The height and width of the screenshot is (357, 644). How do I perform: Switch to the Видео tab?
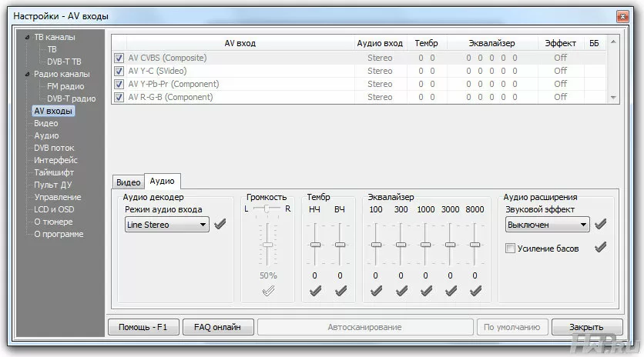pos(128,182)
